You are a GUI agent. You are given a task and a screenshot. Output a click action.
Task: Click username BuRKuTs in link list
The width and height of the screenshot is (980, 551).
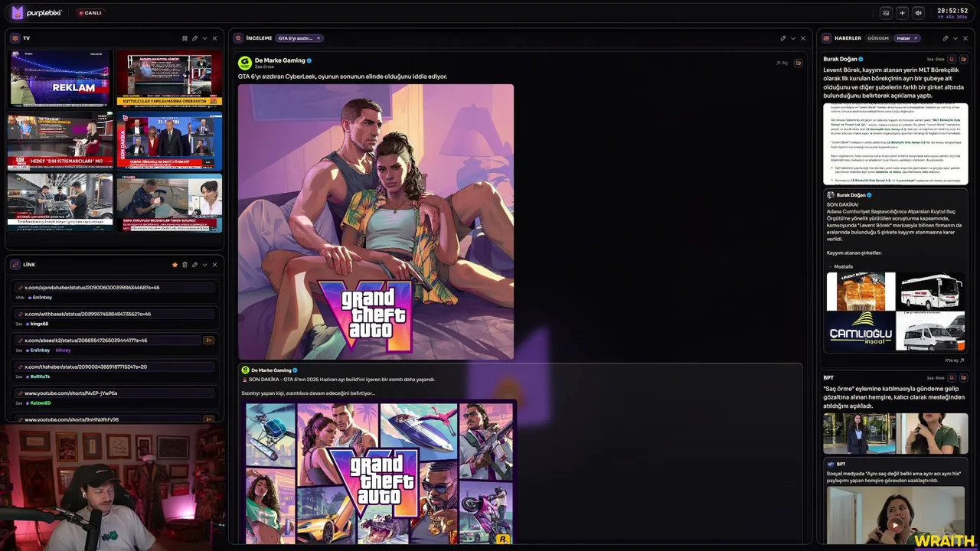click(40, 377)
